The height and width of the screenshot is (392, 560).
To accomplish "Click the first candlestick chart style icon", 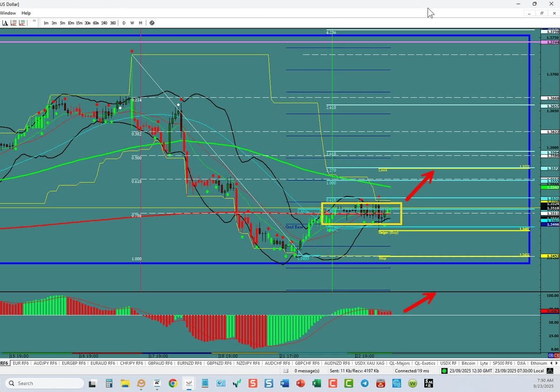I will point(13,23).
